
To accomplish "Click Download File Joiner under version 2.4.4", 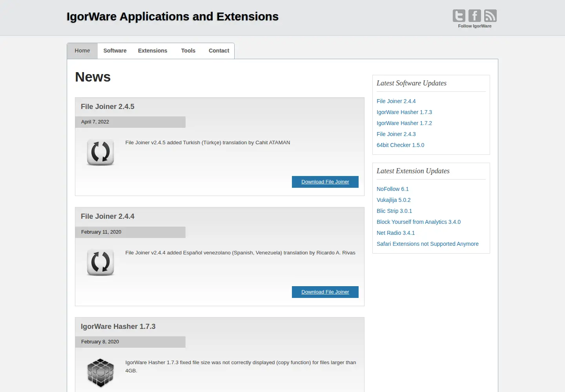I will pos(325,292).
